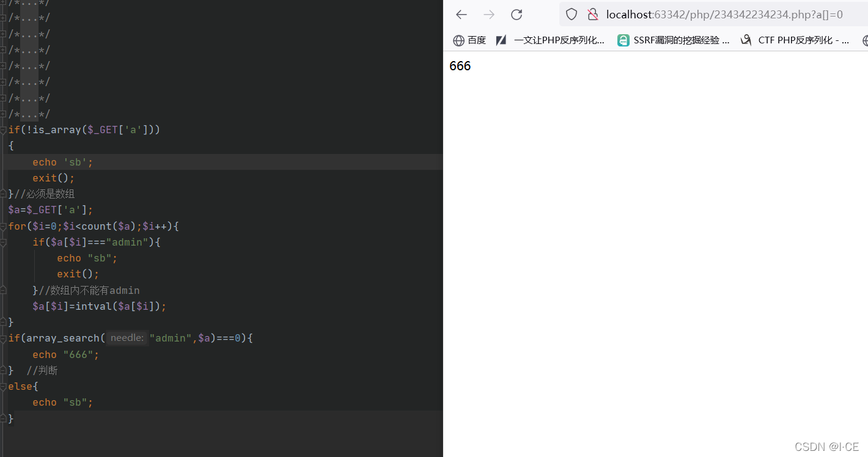Screen dimensions: 868x457
Task: Reload the localhost page
Action: pyautogui.click(x=517, y=15)
